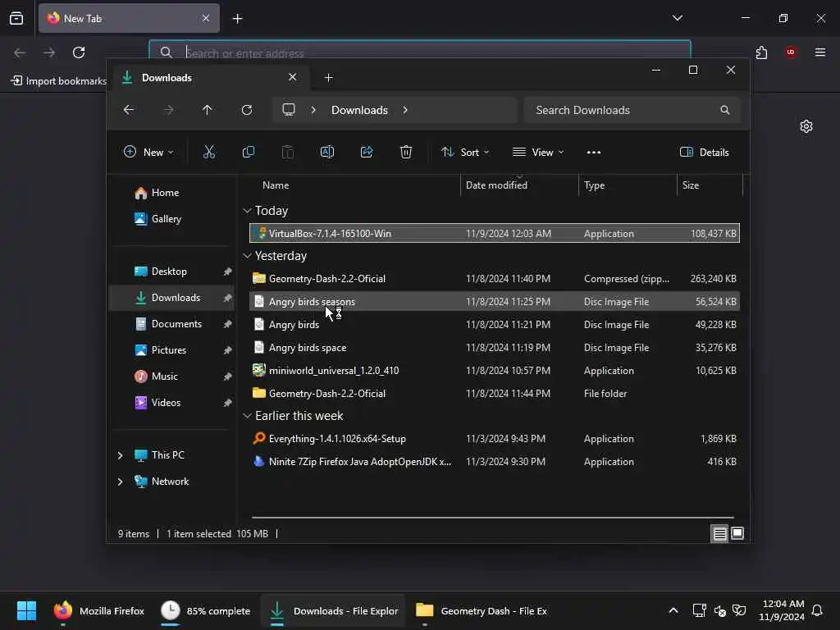Expand chevron after Downloads in address bar
Image resolution: width=840 pixels, height=630 pixels.
pyautogui.click(x=405, y=110)
